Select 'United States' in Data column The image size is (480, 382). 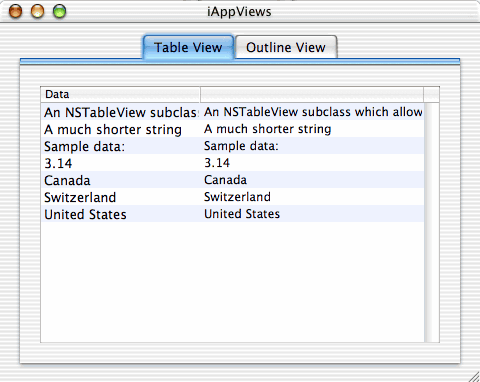click(120, 214)
